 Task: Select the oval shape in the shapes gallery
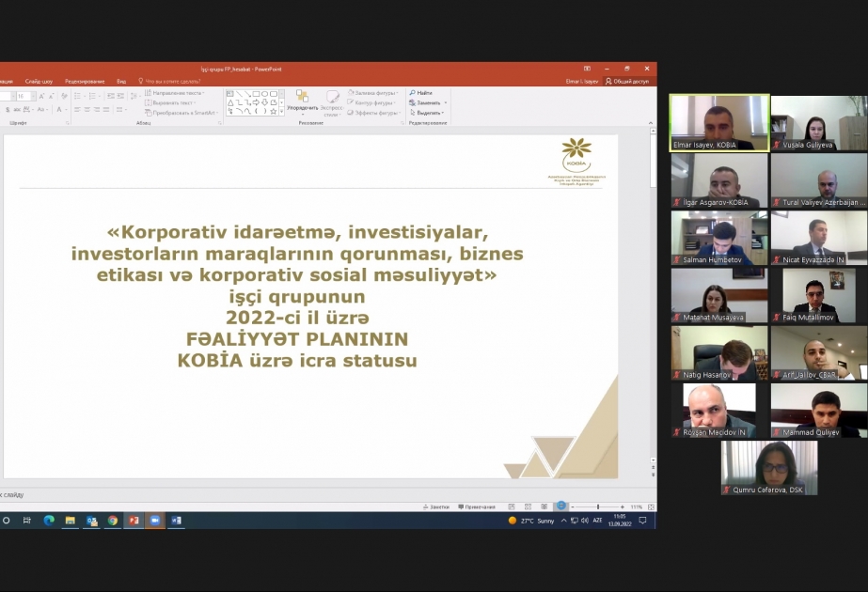click(264, 94)
